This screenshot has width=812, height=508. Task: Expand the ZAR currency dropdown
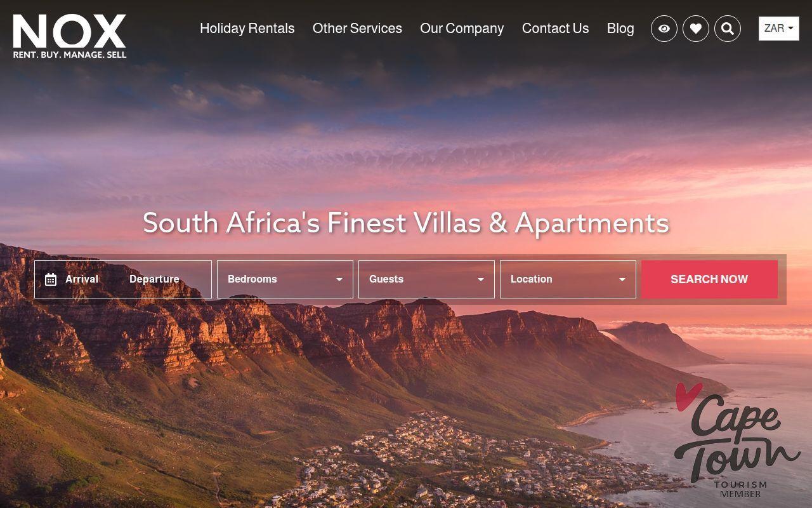(779, 29)
